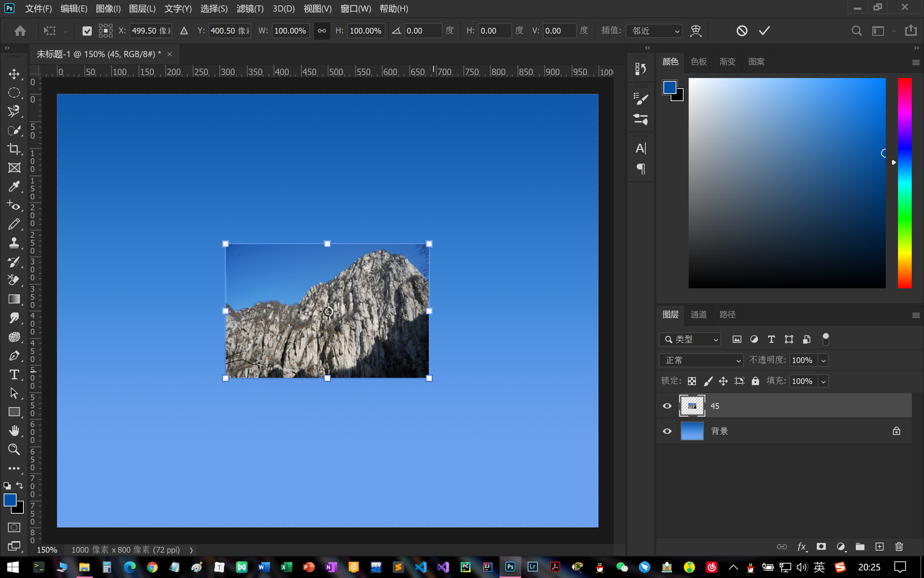Switch to the 通道 tab
The image size is (924, 578).
[x=699, y=315]
